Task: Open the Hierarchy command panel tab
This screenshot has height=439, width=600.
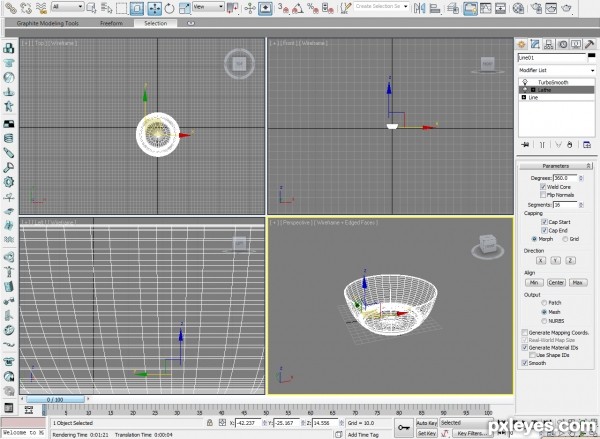Action: point(548,45)
